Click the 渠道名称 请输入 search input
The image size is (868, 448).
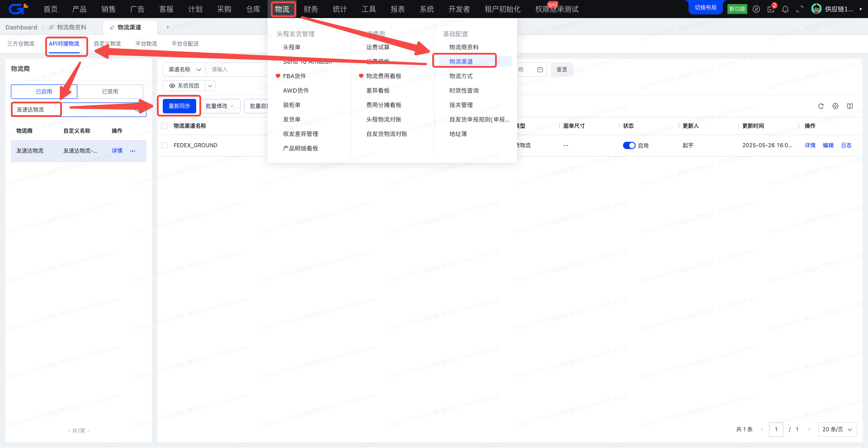coord(237,70)
